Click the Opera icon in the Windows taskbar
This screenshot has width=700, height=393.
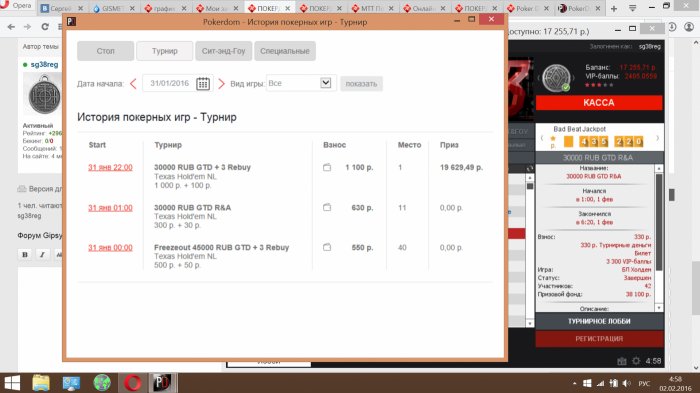tap(133, 383)
